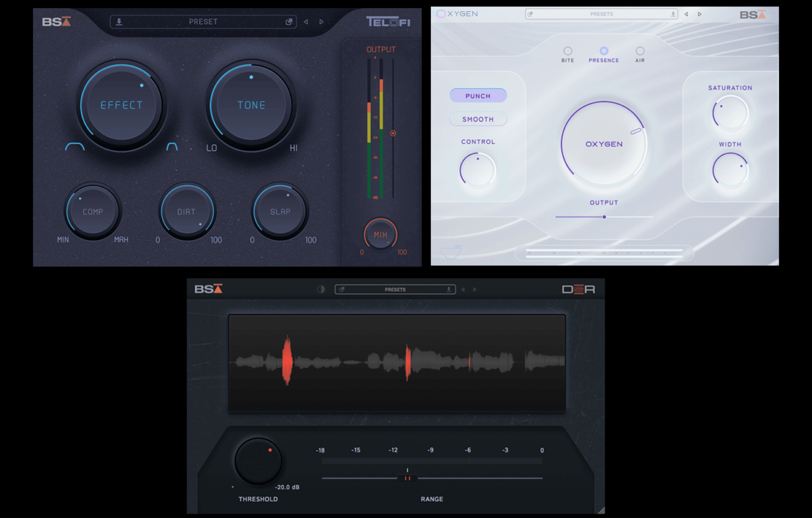Open the Presets dropdown in DSR
Screen dimensions: 812x518
click(x=395, y=290)
